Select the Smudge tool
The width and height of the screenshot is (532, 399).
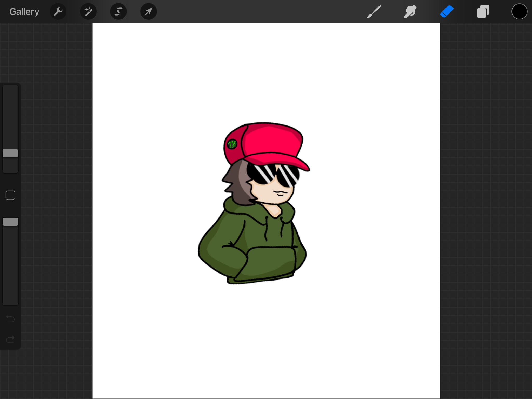(410, 12)
